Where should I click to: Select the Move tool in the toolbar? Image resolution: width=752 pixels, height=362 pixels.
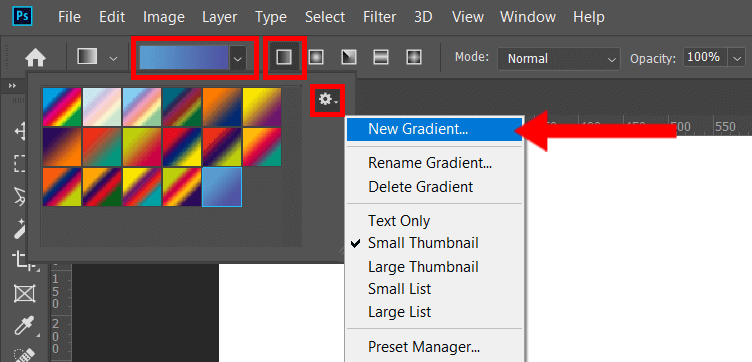[19, 131]
